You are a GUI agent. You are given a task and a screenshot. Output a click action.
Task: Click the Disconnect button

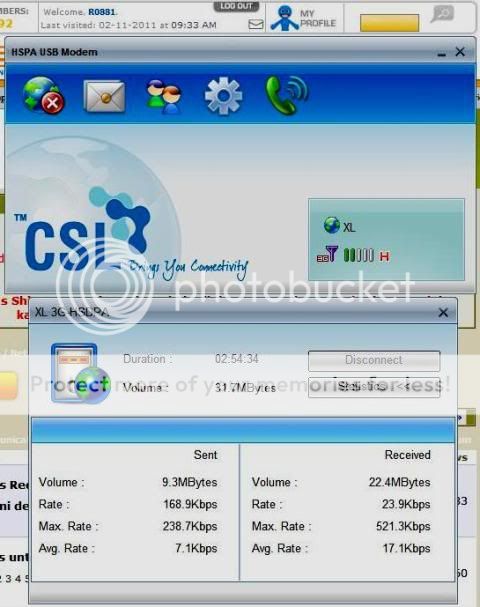374,360
